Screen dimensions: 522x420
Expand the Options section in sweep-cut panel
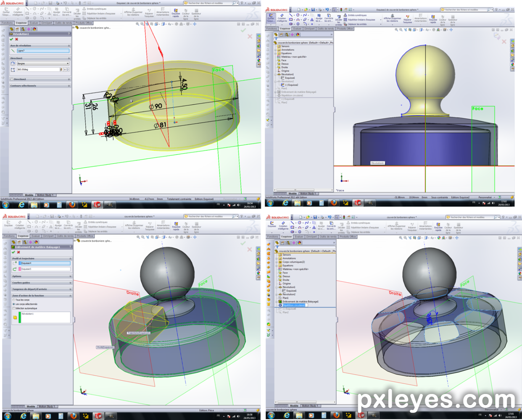coord(70,276)
